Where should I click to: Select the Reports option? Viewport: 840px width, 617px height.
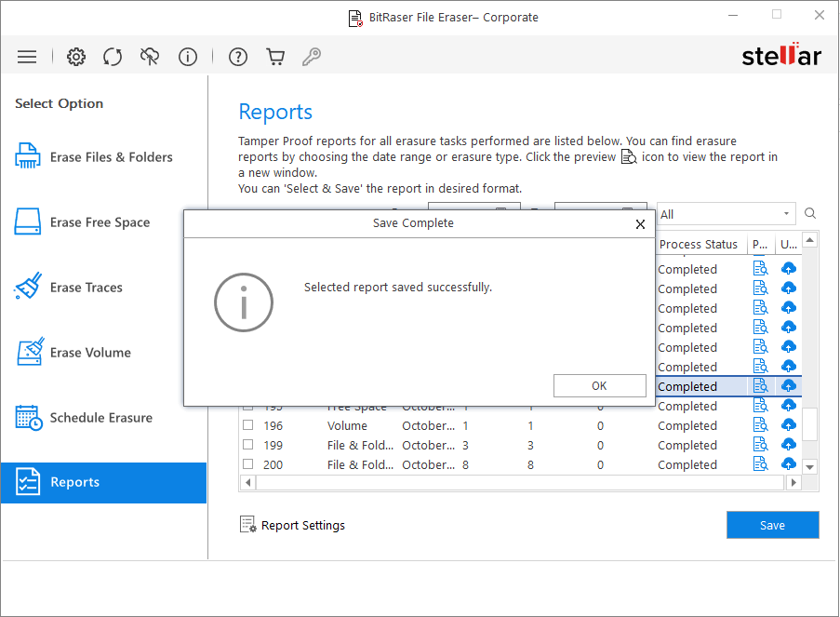pyautogui.click(x=103, y=482)
